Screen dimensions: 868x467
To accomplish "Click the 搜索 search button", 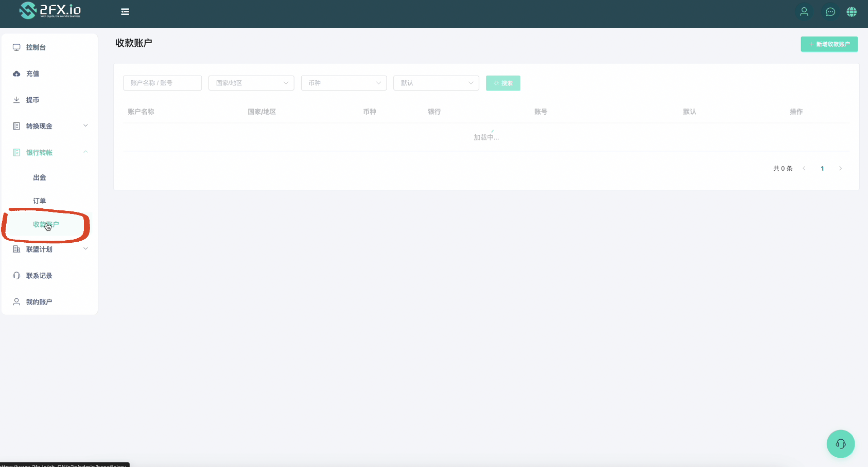I will (503, 83).
